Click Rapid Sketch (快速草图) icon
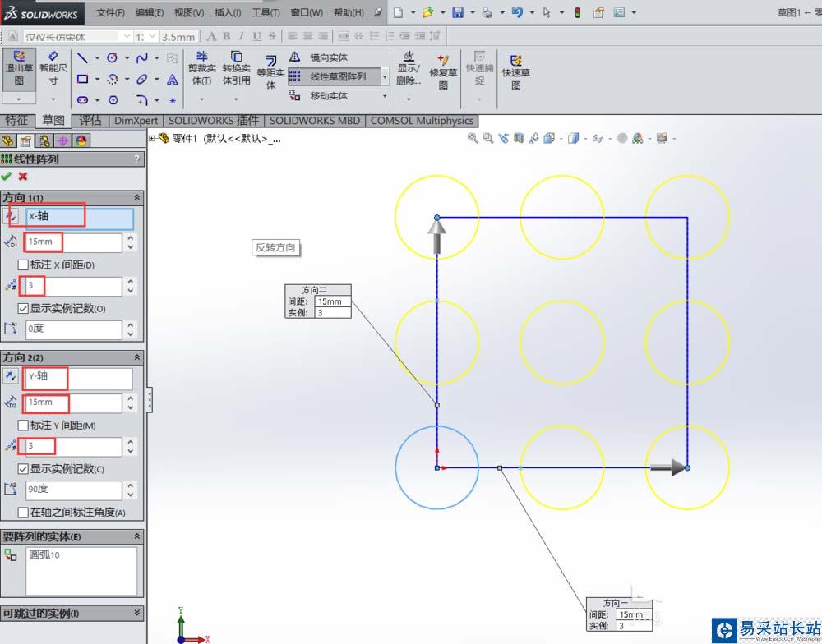The height and width of the screenshot is (644, 822). pyautogui.click(x=516, y=71)
